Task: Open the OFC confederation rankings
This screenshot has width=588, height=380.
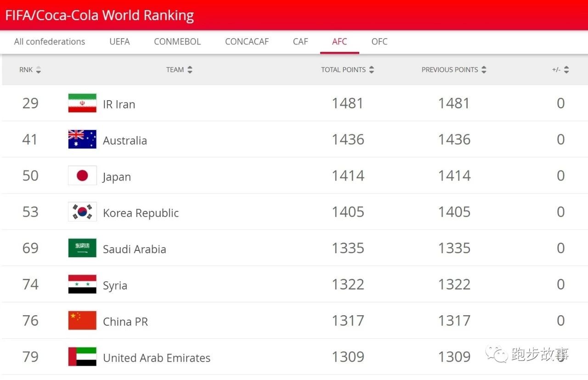Action: point(379,41)
